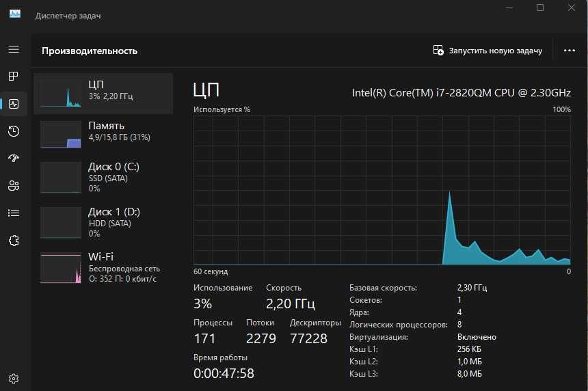
Task: Click the Кэш L3 8,0 МБ value
Action: point(469,374)
